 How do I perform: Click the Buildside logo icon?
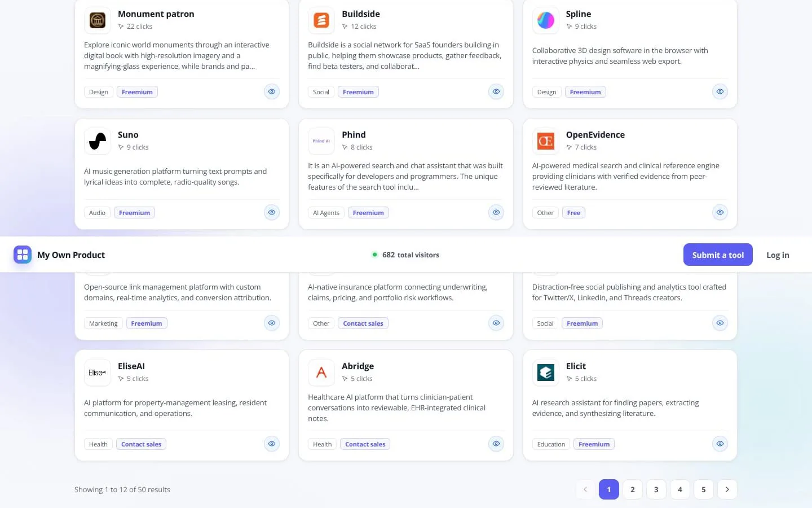[321, 20]
